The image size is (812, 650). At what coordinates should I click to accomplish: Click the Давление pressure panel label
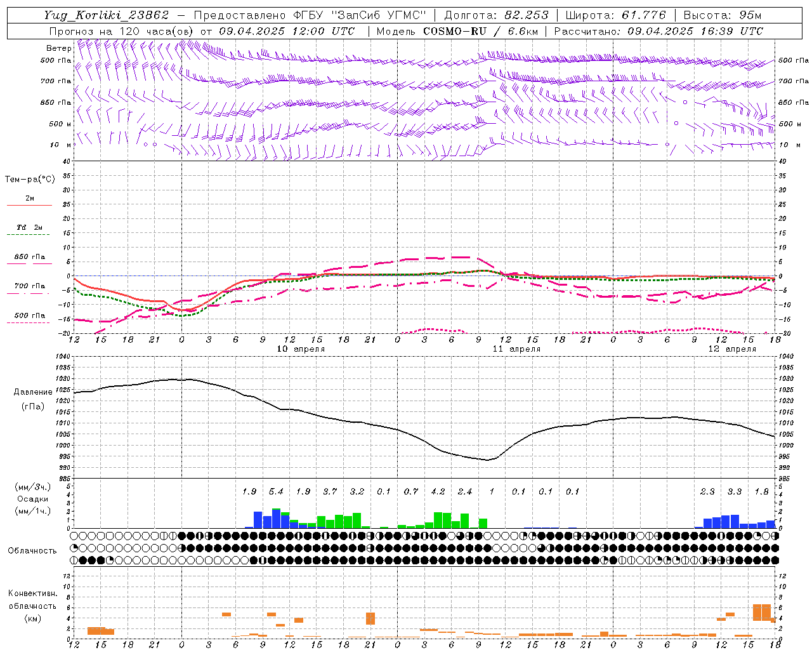click(33, 392)
